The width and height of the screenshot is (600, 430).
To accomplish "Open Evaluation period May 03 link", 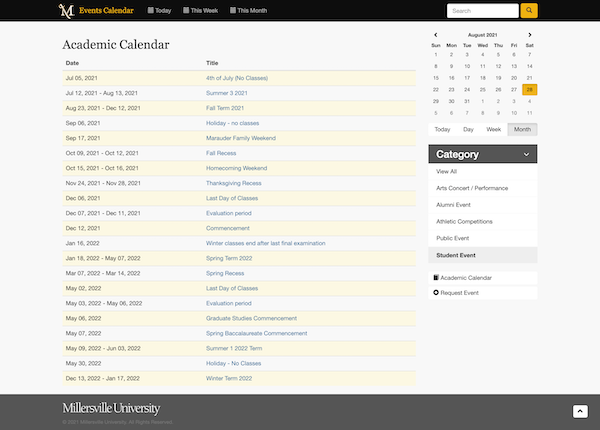I will 228,303.
